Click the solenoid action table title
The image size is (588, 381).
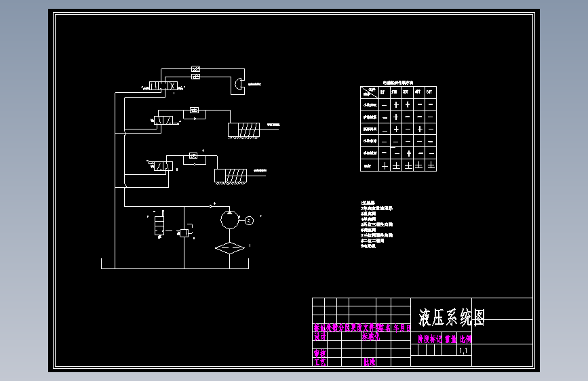[398, 83]
